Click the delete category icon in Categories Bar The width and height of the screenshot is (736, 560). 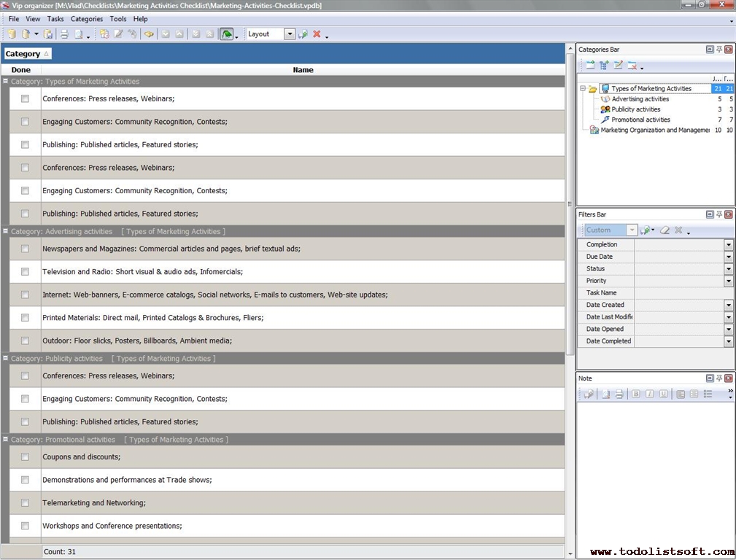[632, 66]
